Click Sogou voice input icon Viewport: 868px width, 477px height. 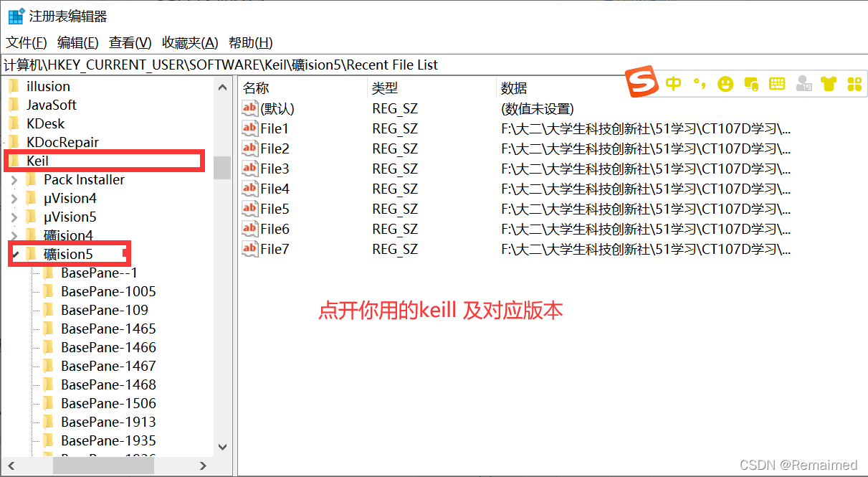[x=751, y=84]
